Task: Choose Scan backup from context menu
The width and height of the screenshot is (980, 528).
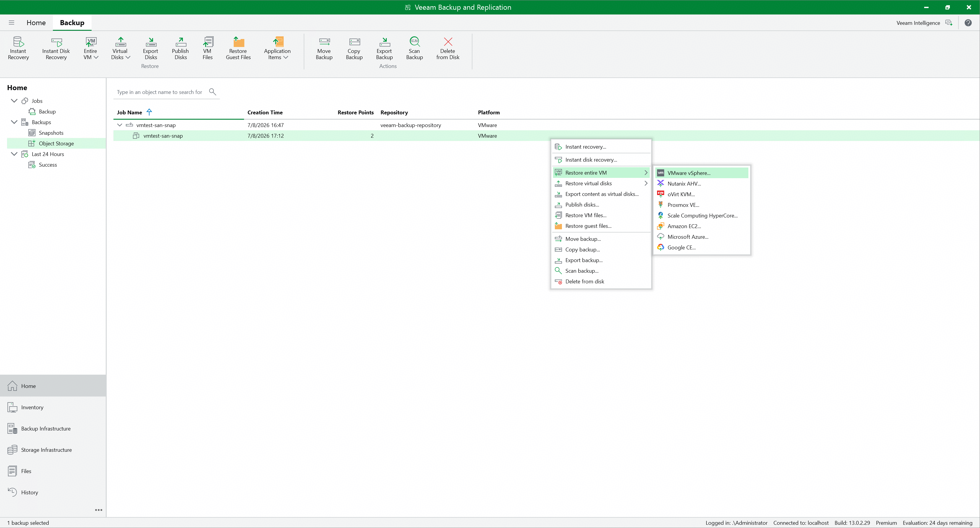Action: (x=601, y=271)
